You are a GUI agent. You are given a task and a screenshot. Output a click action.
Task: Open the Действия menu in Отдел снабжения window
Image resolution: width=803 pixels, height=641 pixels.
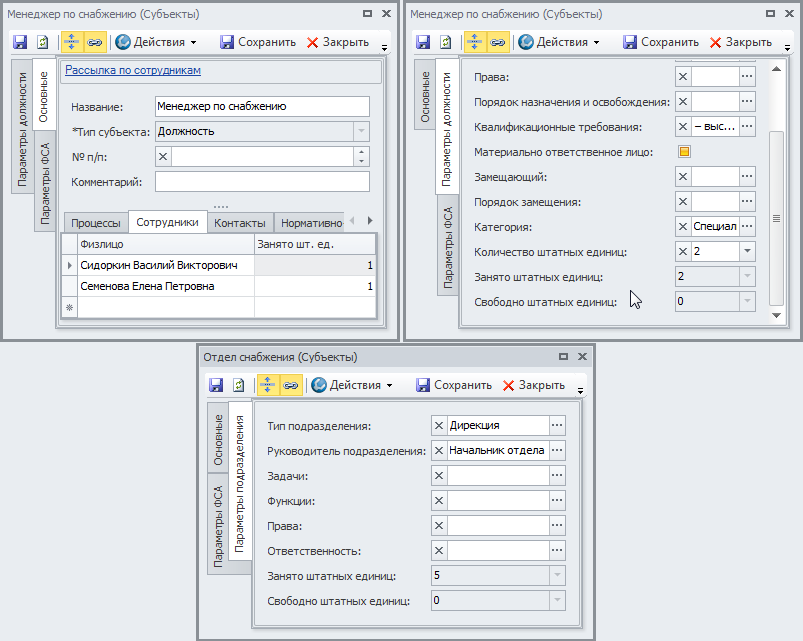[x=351, y=385]
